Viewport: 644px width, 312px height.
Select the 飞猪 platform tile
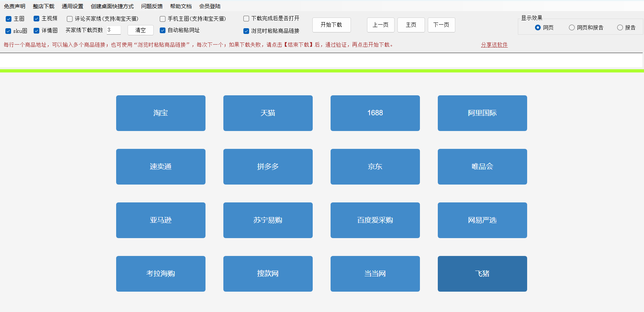[x=482, y=274]
